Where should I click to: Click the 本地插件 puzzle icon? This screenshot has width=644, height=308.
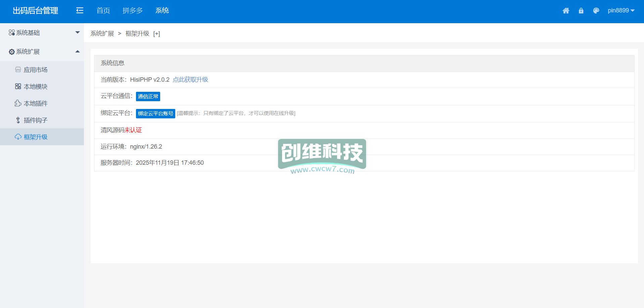click(18, 103)
